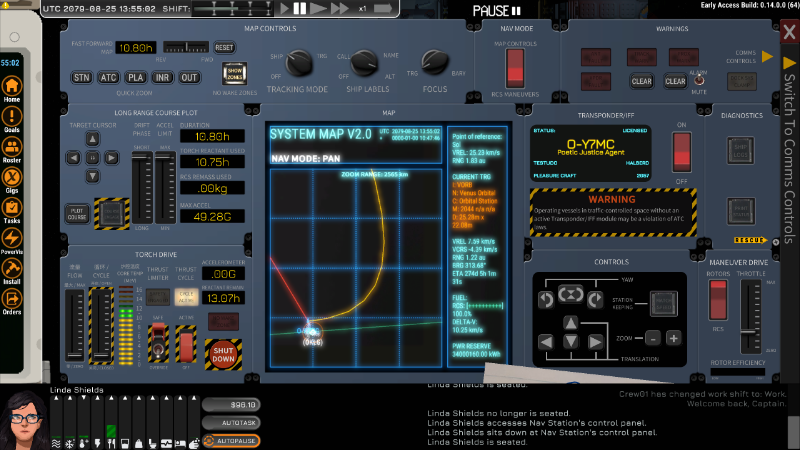The height and width of the screenshot is (450, 800).
Task: Move target cursor right arrow
Action: point(111,158)
